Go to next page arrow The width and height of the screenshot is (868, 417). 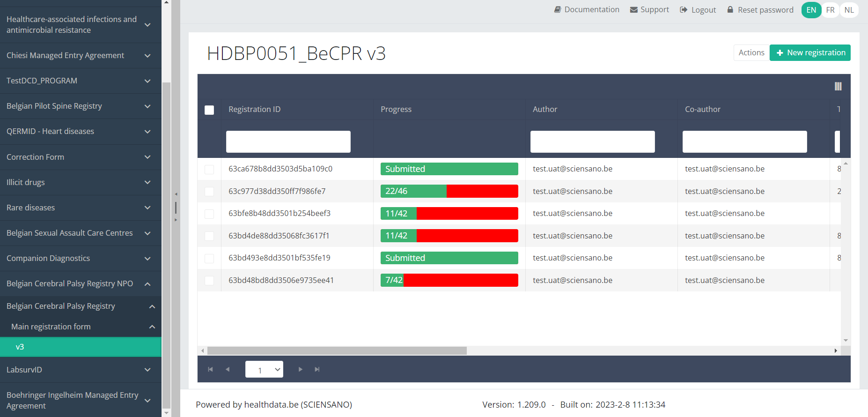pyautogui.click(x=300, y=369)
